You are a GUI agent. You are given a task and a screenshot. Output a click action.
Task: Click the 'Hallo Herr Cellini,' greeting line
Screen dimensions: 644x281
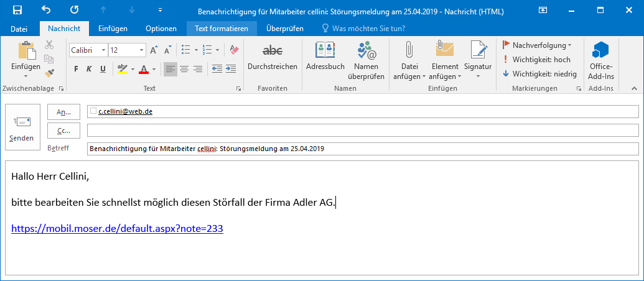[50, 177]
